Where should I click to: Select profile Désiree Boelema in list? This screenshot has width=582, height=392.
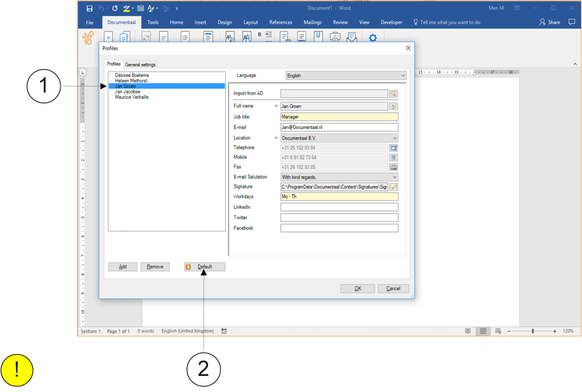[x=166, y=75]
